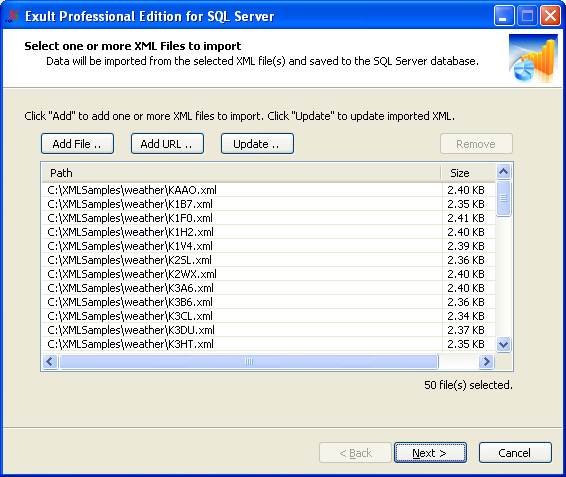Select the K3A6.xml file row

[269, 288]
